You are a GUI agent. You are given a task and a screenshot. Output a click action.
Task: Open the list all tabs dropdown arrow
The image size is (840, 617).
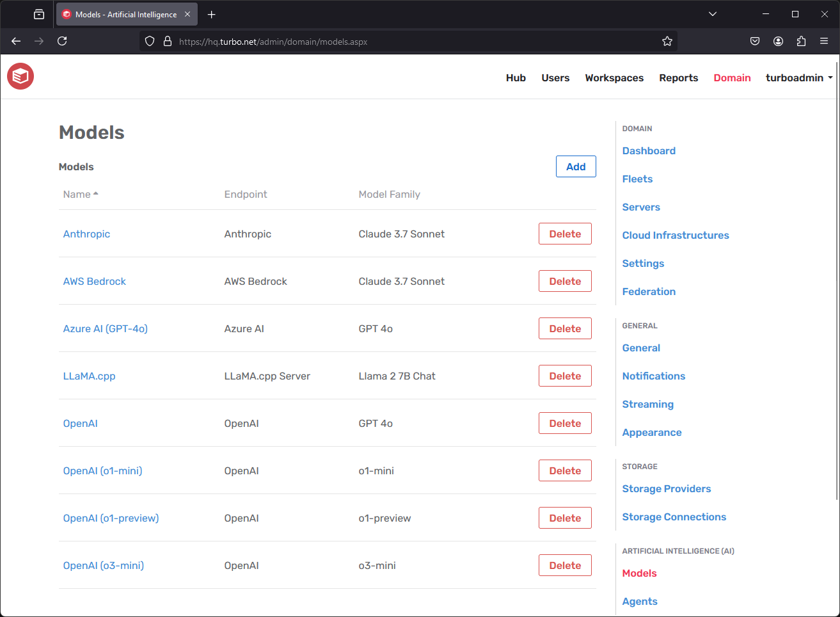pos(713,14)
